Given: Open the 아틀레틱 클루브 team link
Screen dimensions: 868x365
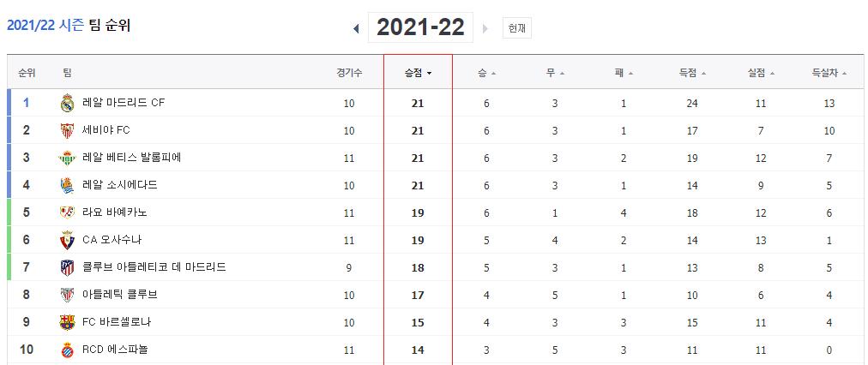Looking at the screenshot, I should [x=119, y=295].
